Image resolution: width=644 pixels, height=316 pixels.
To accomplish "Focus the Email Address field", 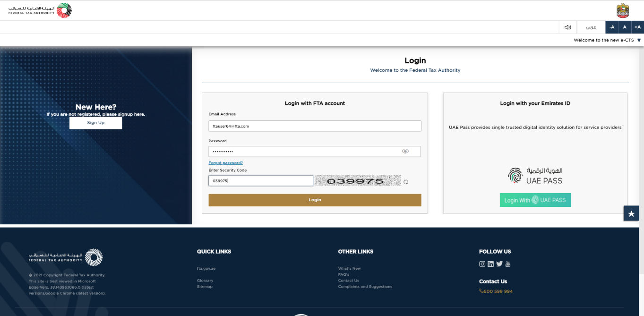I will (x=315, y=126).
